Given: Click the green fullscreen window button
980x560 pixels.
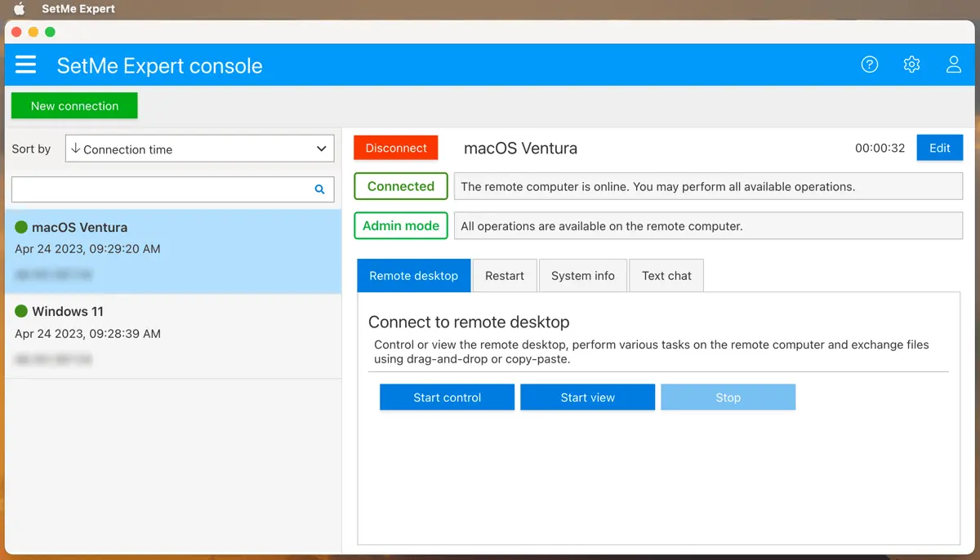Looking at the screenshot, I should coord(50,32).
